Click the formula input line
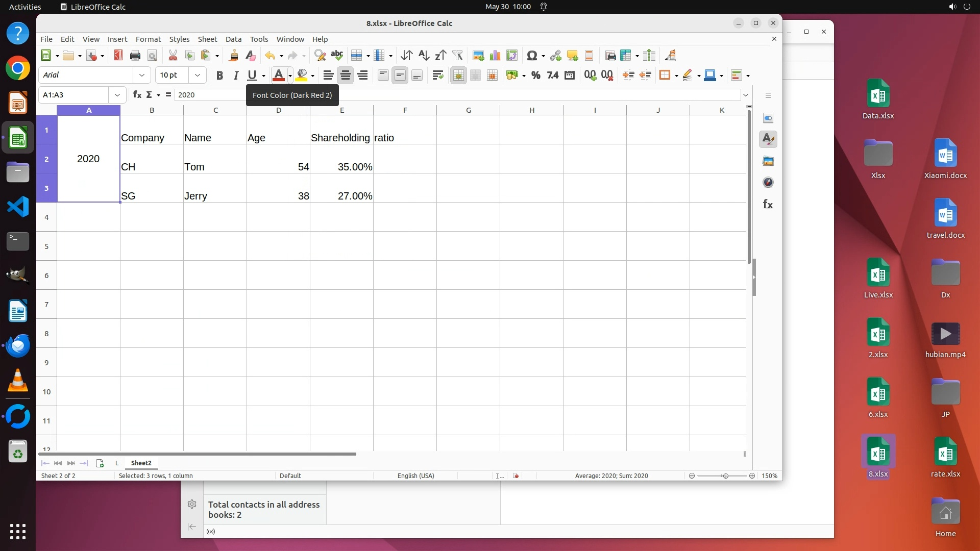The image size is (980, 551). click(x=459, y=95)
